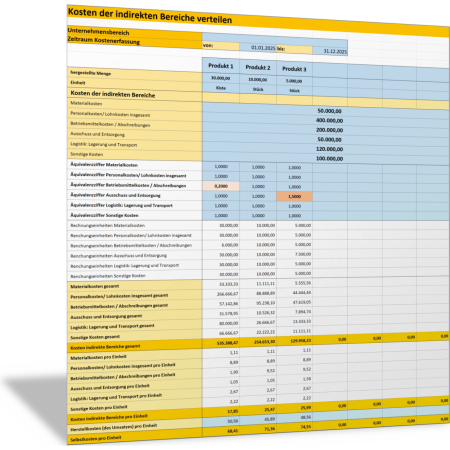Image resolution: width=450 pixels, height=450 pixels.
Task: Select Ausschuss pro Einheit value 1,58 for Produkt 3
Action: coord(294,379)
